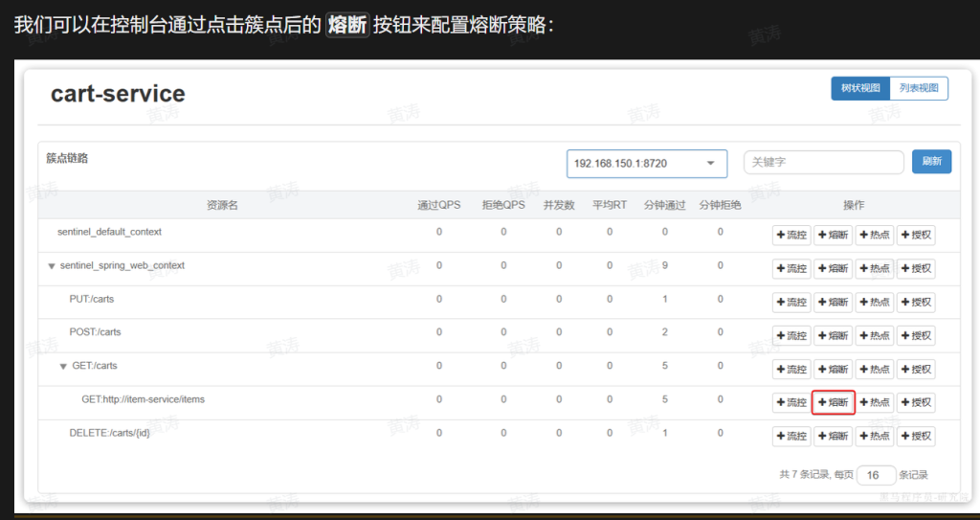Open the 192.168.150.1:8720 machine dropdown

click(x=646, y=164)
